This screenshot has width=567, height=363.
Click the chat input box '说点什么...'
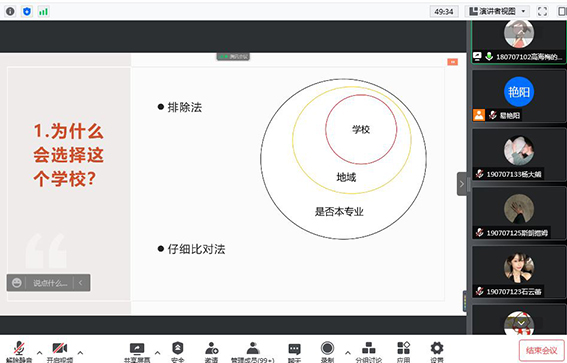[50, 283]
